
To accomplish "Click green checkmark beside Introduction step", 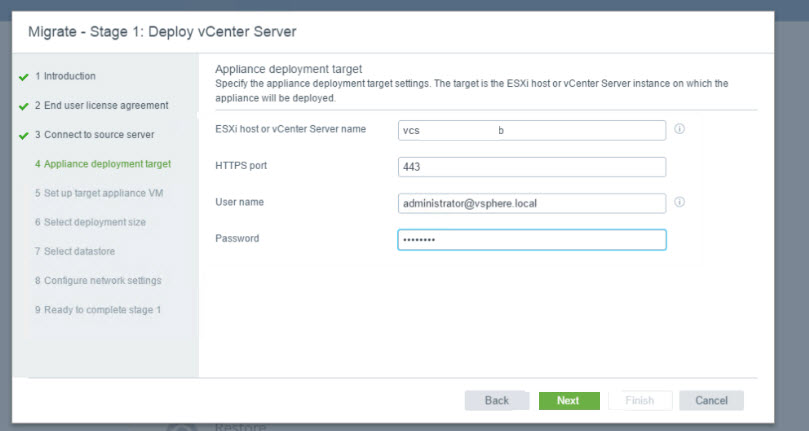I will [23, 77].
